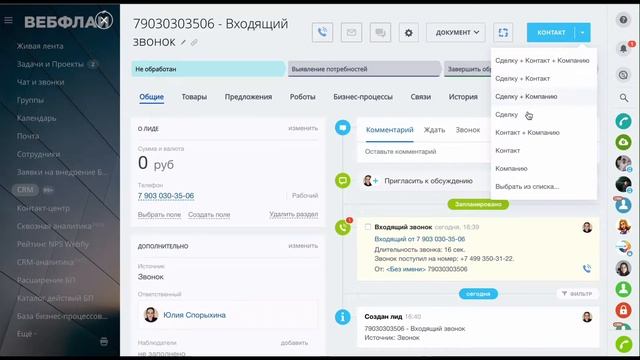Select the Не обработан stage
Screen dimensions: 640x360
(208, 69)
